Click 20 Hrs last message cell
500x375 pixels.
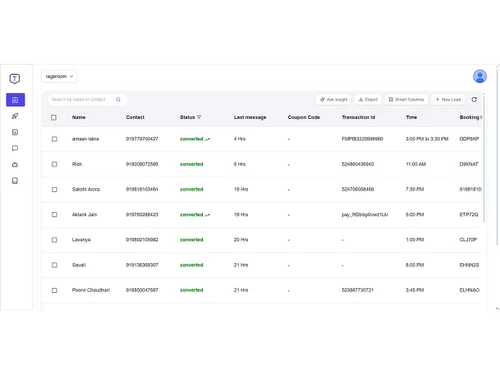click(x=241, y=240)
